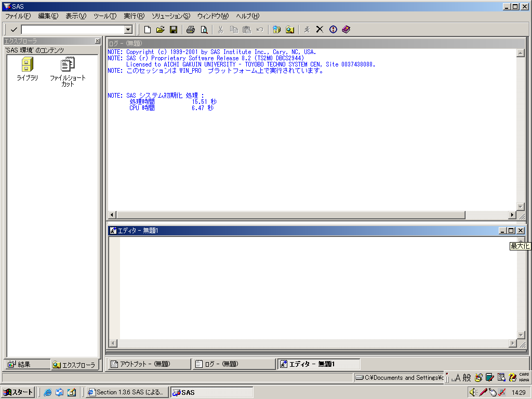Image resolution: width=532 pixels, height=399 pixels.
Task: Click the New Library toolbar icon
Action: click(276, 30)
